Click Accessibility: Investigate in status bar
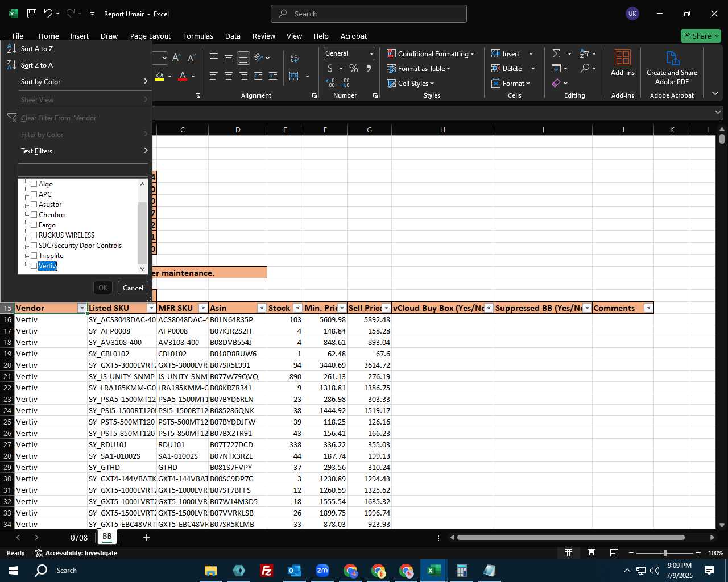The image size is (728, 582). (x=76, y=553)
